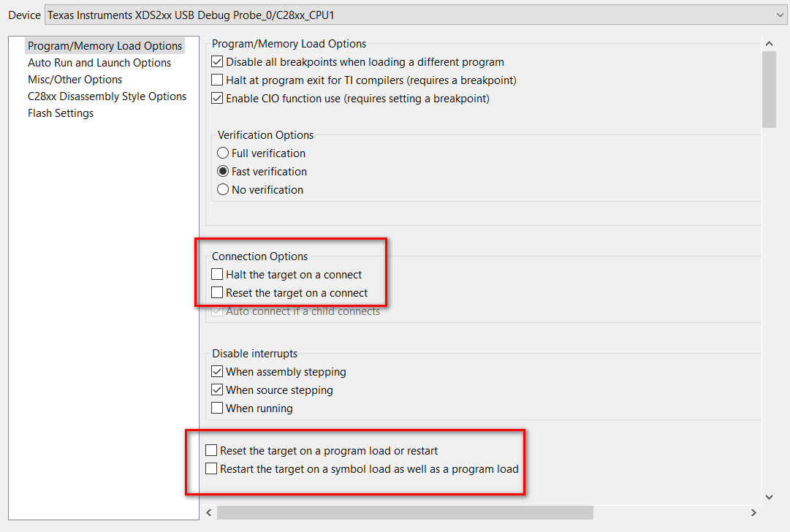
Task: Open Auto Run and Launch Options
Action: [99, 63]
